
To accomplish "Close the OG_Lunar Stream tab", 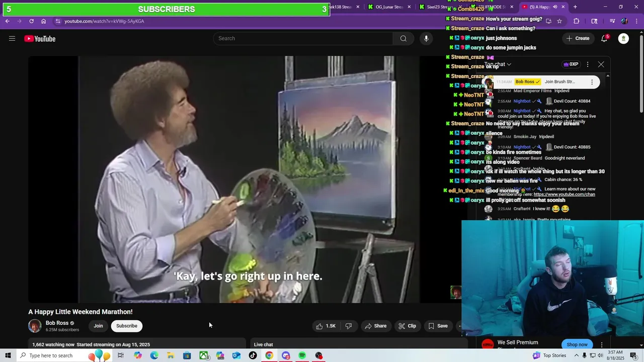I will point(409,7).
